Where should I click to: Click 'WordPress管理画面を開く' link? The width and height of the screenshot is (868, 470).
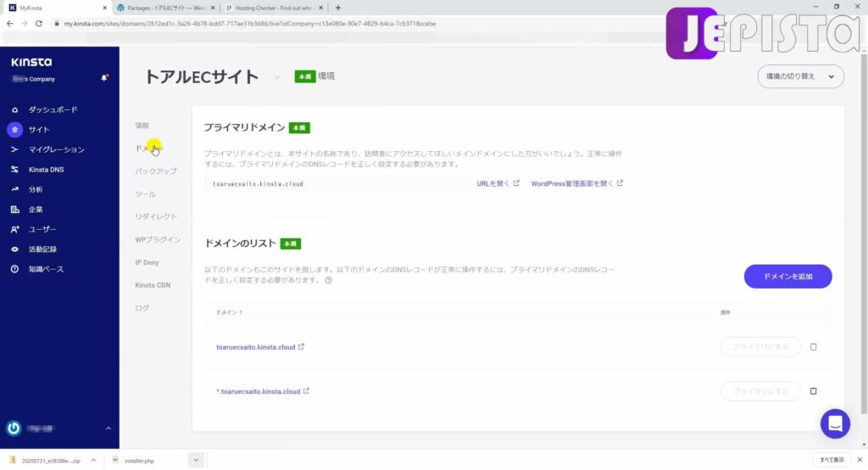(x=576, y=183)
